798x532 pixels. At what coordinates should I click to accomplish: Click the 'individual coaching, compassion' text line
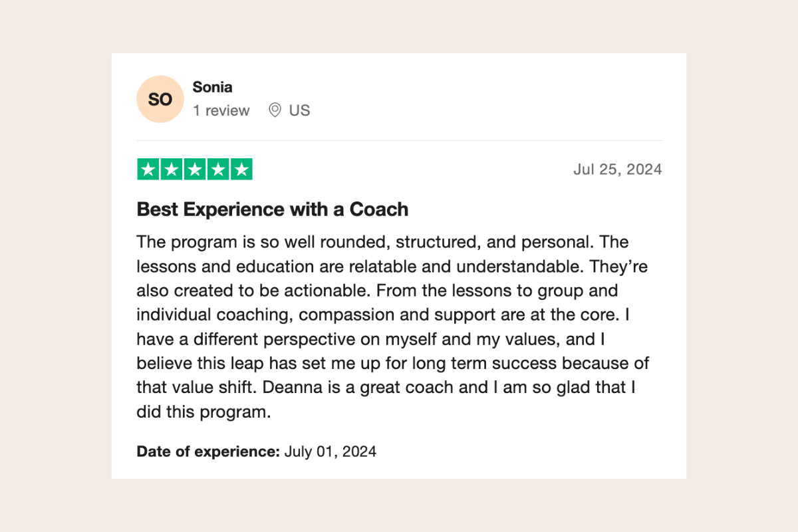tap(383, 315)
